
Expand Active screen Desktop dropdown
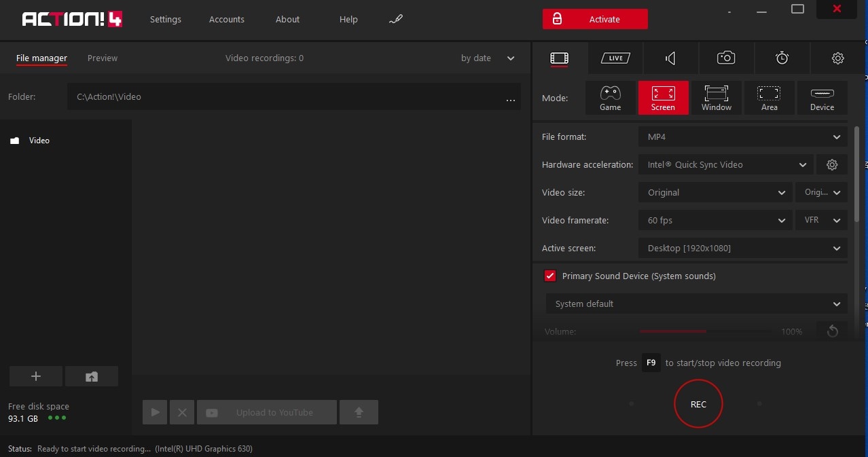point(743,248)
